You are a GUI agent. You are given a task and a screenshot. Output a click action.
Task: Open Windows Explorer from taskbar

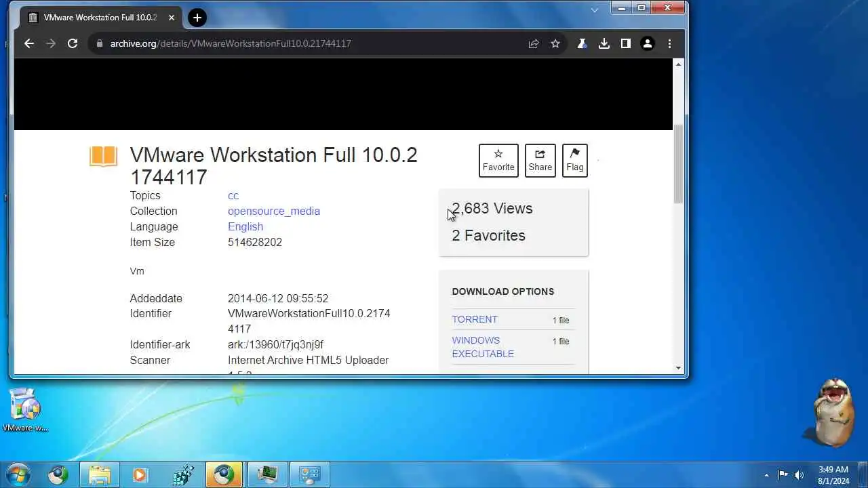(99, 474)
